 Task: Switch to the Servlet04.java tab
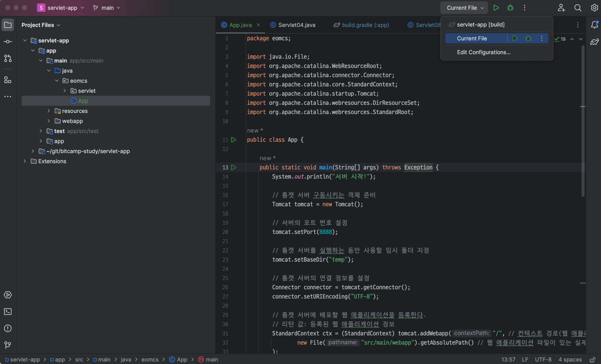296,25
